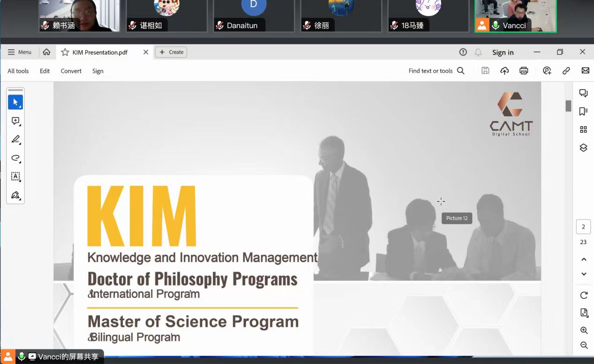Click the Find text or tools field
This screenshot has height=364, width=594.
(436, 71)
